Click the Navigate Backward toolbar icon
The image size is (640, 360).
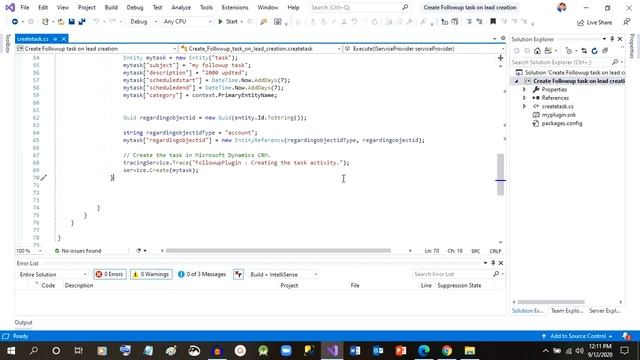click(15, 22)
